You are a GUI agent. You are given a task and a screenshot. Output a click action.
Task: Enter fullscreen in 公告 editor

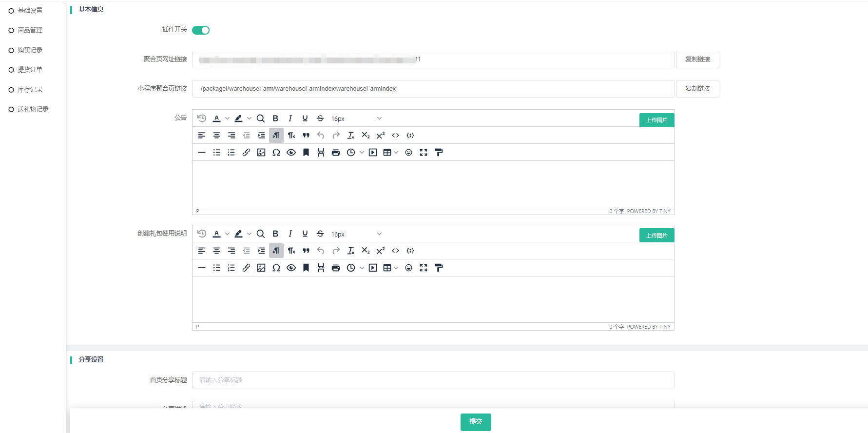click(x=424, y=153)
